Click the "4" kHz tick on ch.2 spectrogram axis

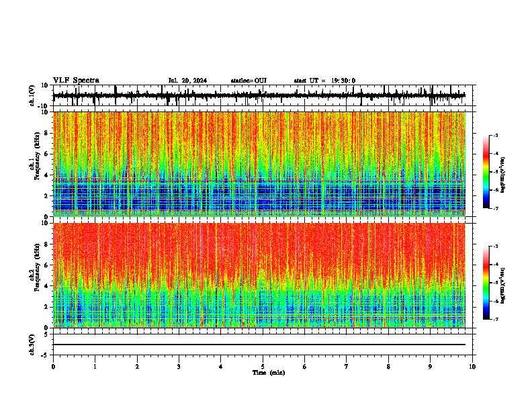tap(46, 286)
